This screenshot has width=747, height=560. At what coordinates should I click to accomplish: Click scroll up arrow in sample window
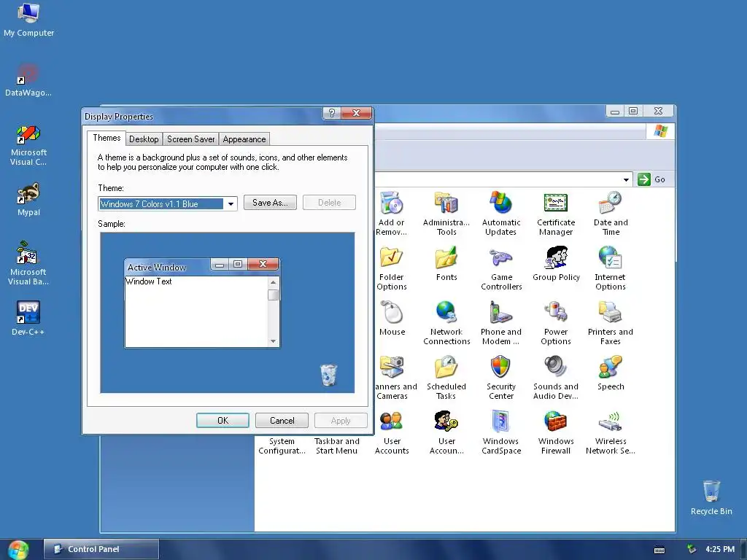coord(273,282)
